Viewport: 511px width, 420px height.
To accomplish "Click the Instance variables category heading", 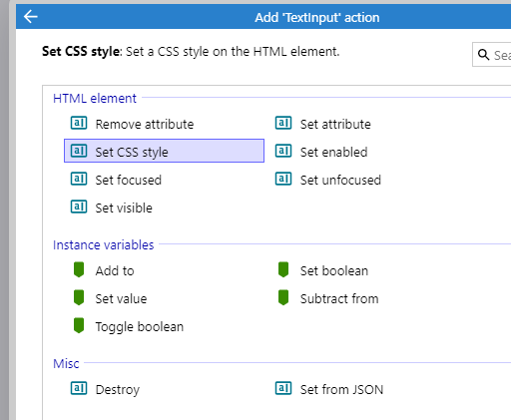I will 104,245.
